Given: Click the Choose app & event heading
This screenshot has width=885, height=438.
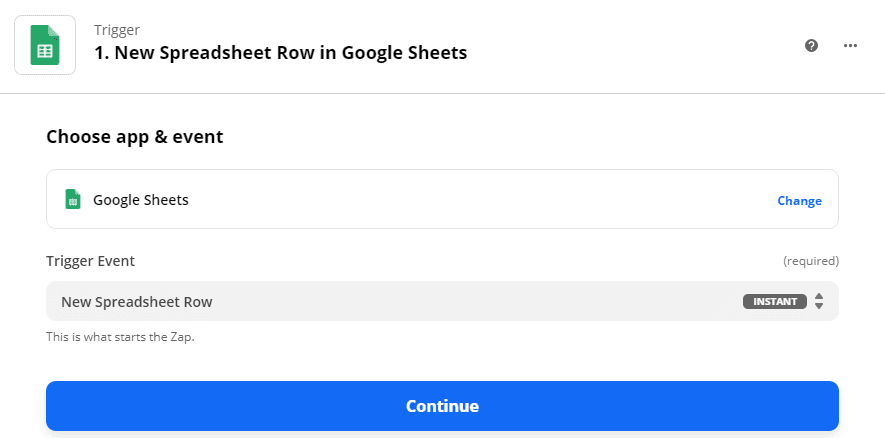Looking at the screenshot, I should [134, 136].
